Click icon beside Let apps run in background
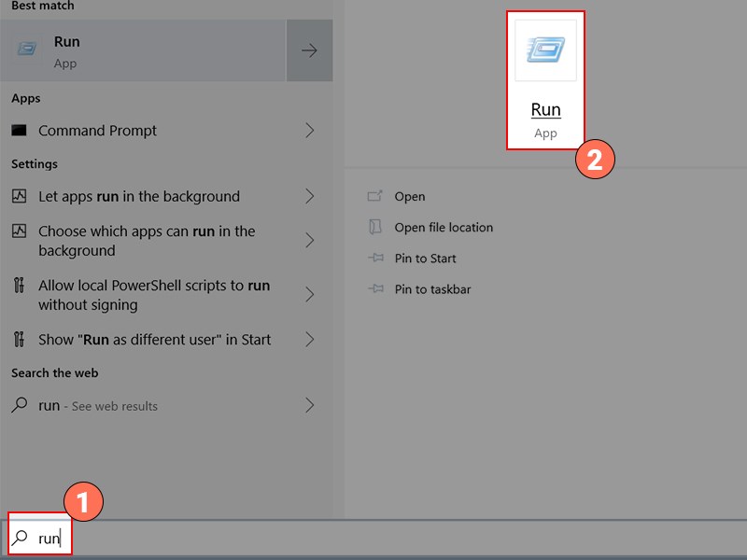The height and width of the screenshot is (560, 747). point(19,196)
